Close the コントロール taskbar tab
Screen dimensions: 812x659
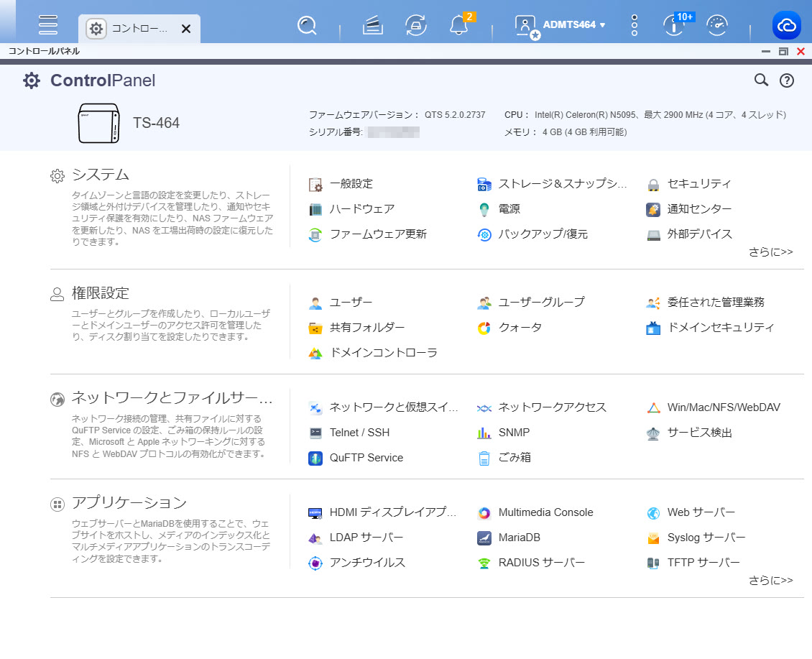coord(186,29)
